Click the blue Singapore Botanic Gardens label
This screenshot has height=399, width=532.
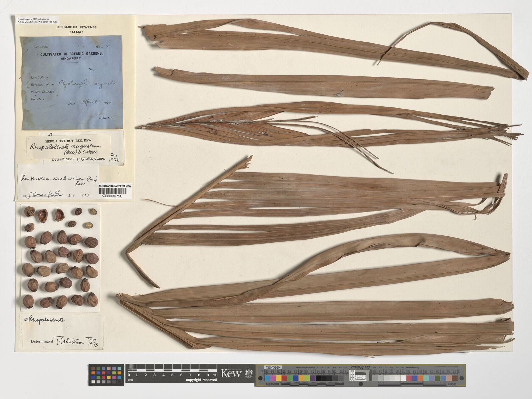[x=71, y=82]
